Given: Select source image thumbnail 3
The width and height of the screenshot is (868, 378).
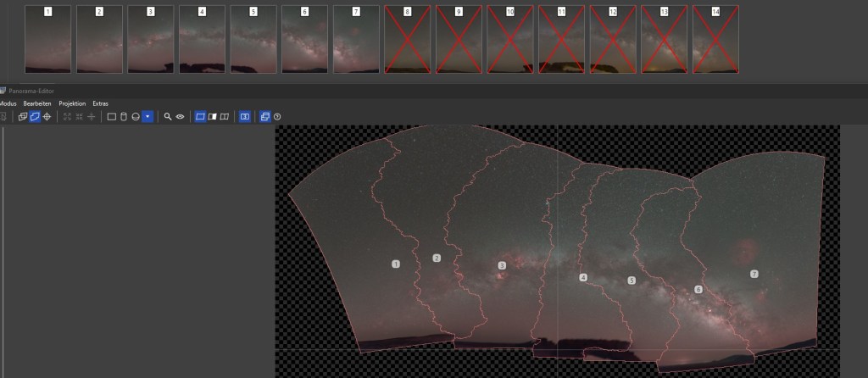Looking at the screenshot, I should pos(151,39).
